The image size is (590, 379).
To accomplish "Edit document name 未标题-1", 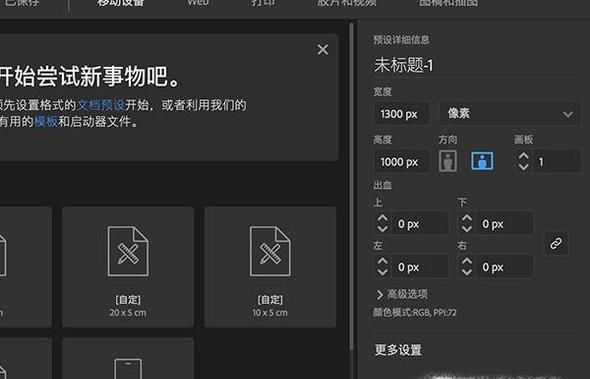I will point(403,65).
